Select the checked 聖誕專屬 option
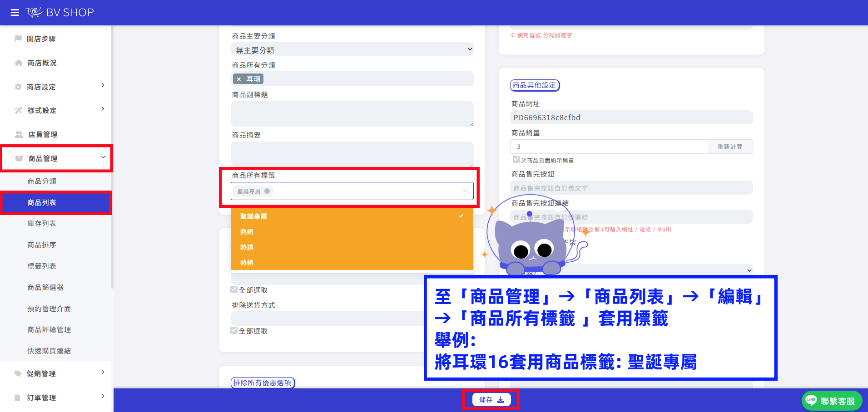 352,216
